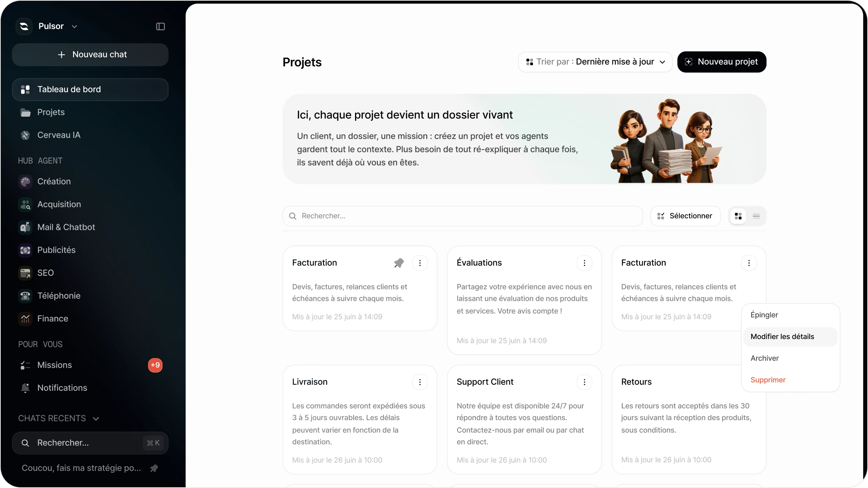Screen dimensions: 868x488
Task: Open Missions list icon
Action: [x=25, y=365]
